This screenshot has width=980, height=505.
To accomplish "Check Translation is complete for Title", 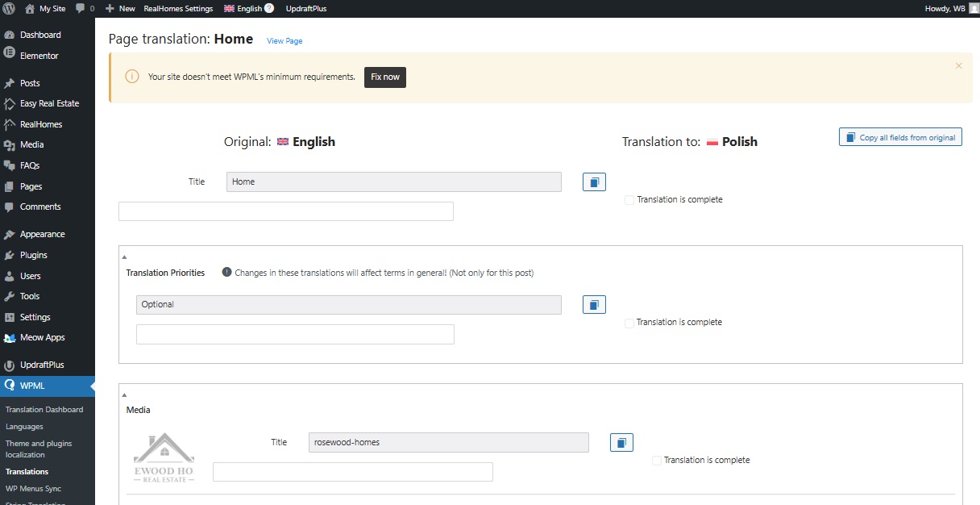I will click(629, 200).
